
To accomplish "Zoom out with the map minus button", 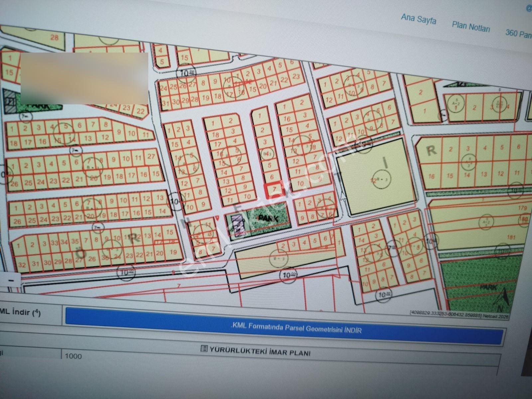I will (11, 280).
